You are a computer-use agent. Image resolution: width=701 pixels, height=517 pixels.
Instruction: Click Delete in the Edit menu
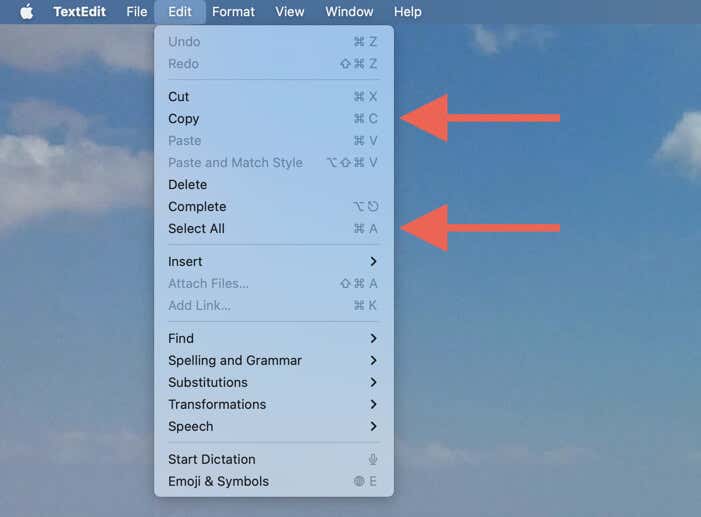[x=188, y=185]
